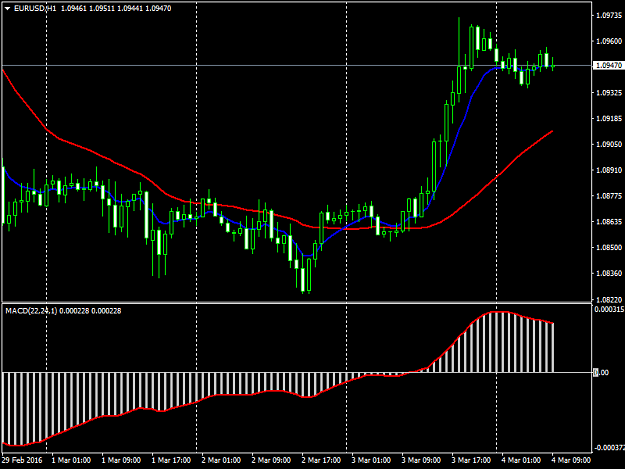Click the time label 1 Mar 17:00
This screenshot has width=625, height=469.
[x=171, y=460]
